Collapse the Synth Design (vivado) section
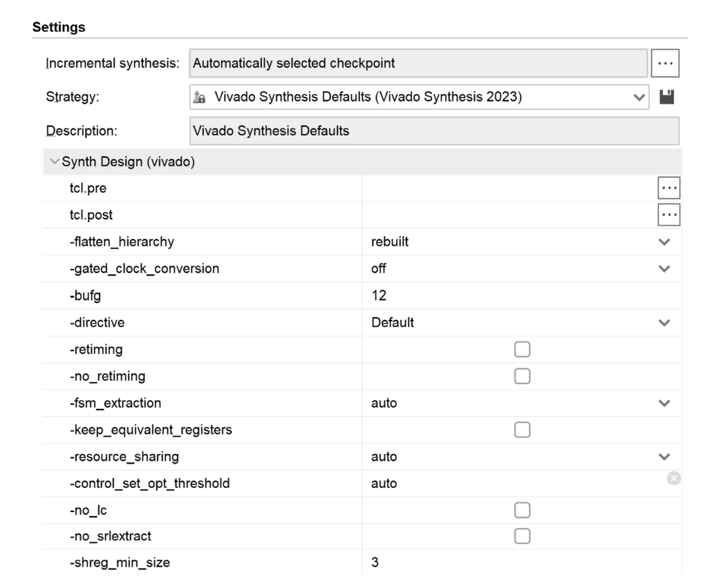714x588 pixels. coord(54,162)
